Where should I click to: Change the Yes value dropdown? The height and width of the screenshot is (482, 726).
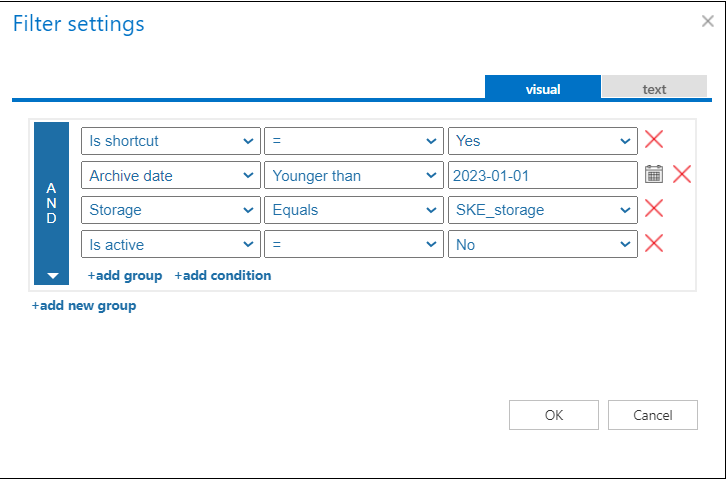(542, 141)
